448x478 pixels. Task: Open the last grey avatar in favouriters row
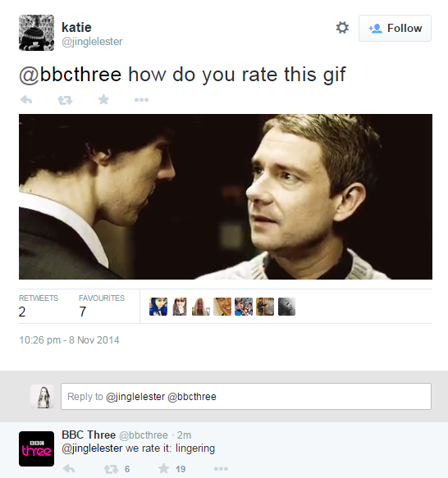(286, 307)
